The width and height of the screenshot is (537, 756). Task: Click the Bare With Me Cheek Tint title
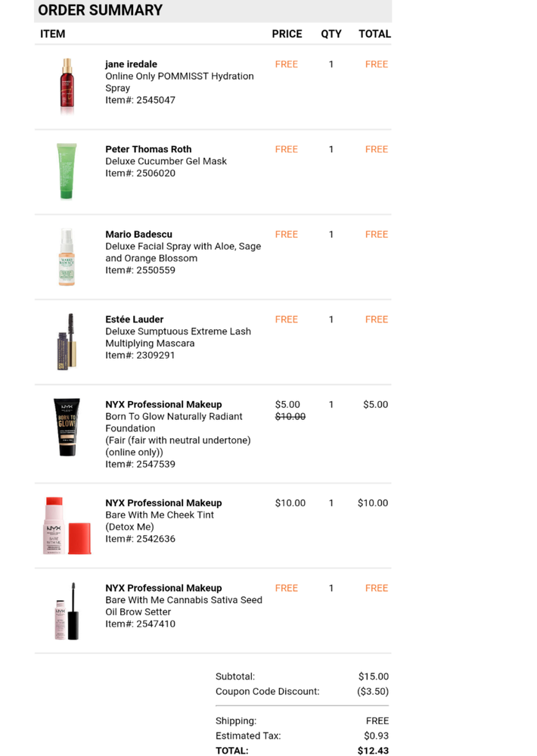pos(160,515)
